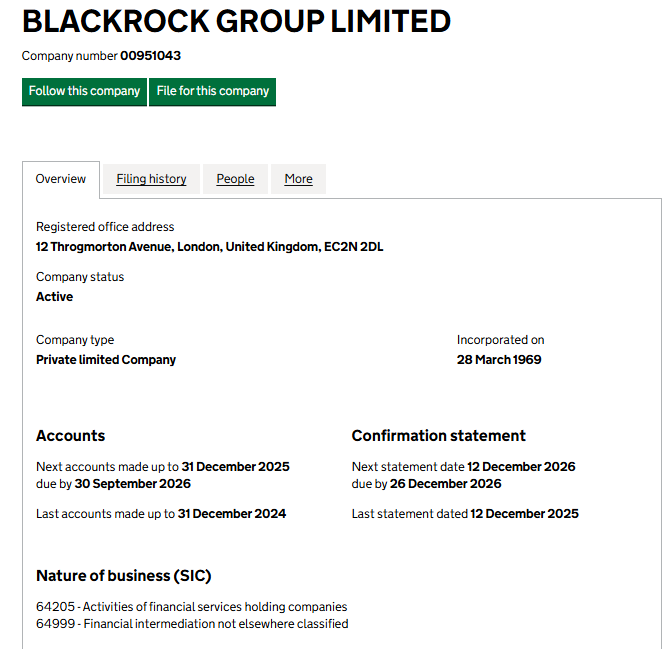Click last statement dated 12 December 2025

524,514
